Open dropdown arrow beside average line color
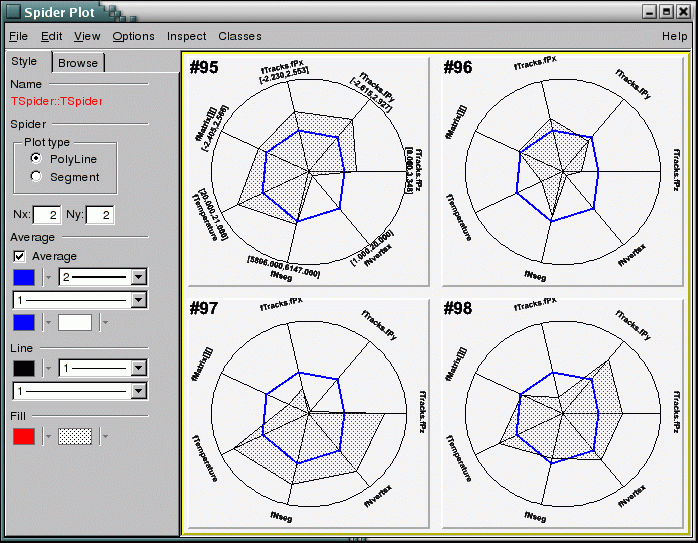The image size is (698, 543). (x=48, y=277)
